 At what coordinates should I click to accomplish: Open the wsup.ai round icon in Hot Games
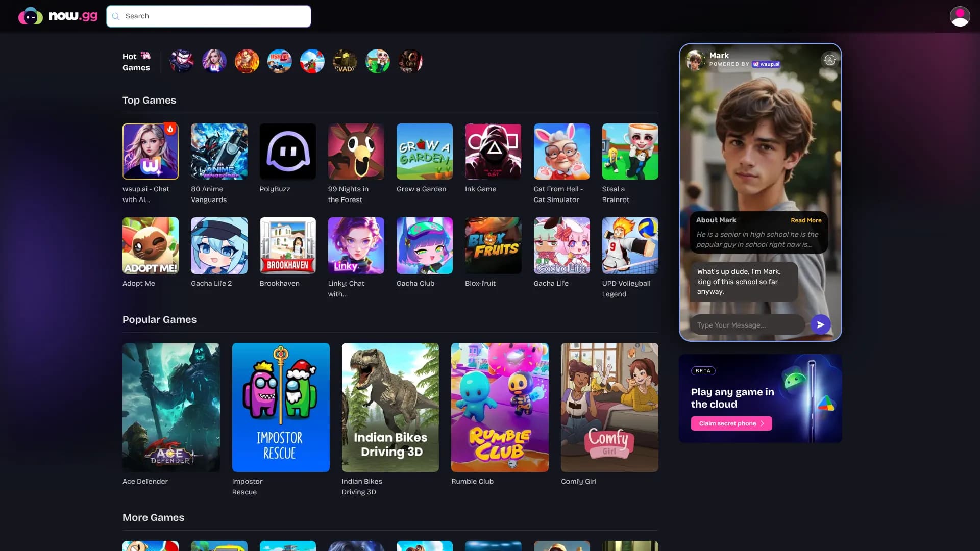[214, 62]
